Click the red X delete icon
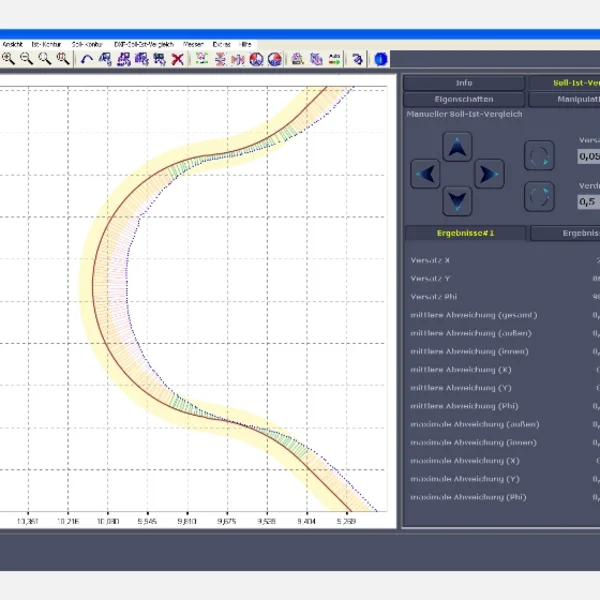 pos(177,59)
